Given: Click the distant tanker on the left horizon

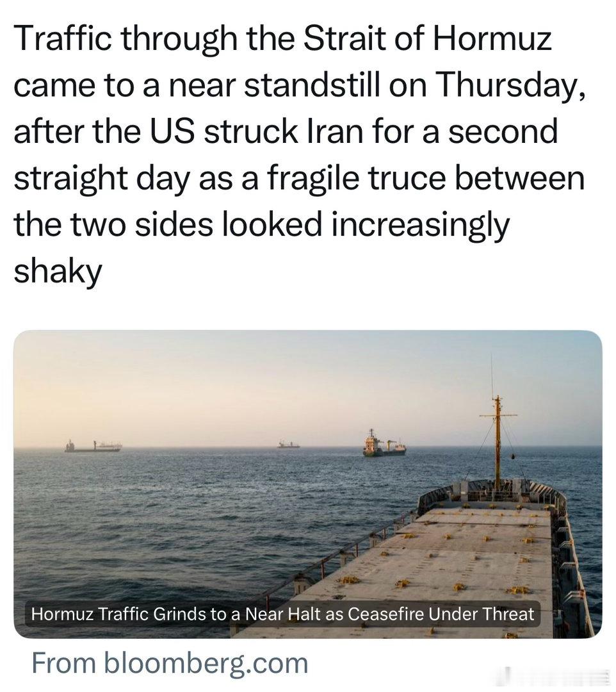Looking at the screenshot, I should tap(93, 446).
